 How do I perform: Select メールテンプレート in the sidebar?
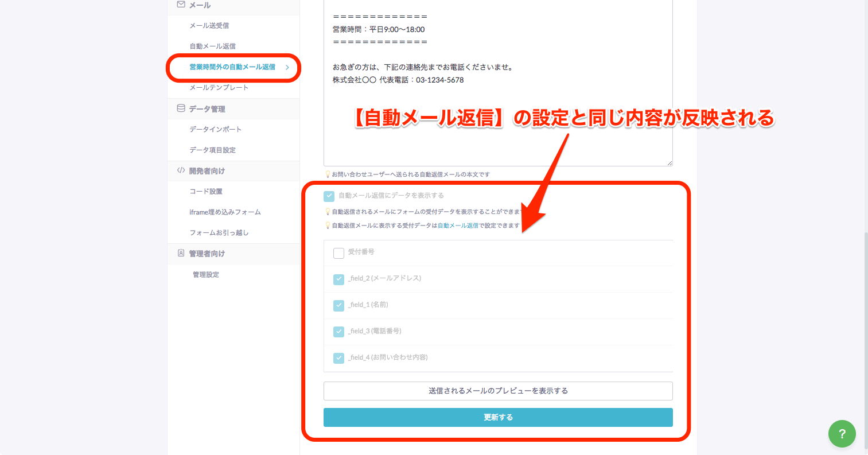(x=219, y=87)
